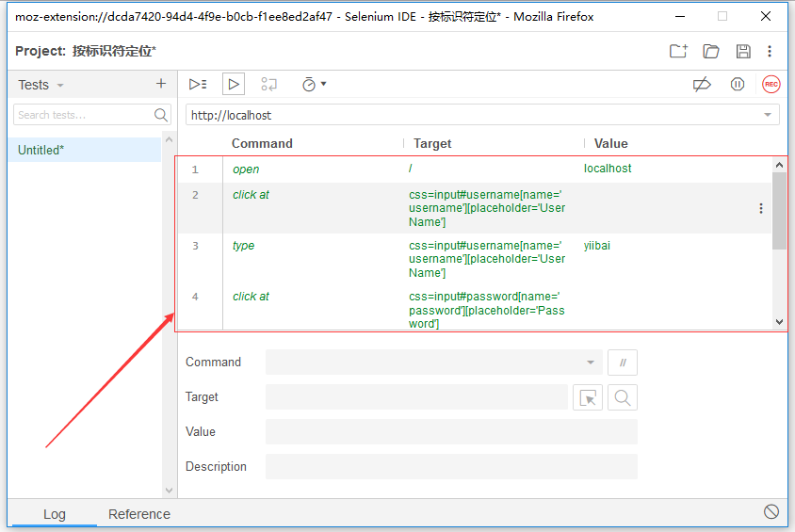The image size is (795, 532).
Task: Click the Description input field
Action: click(451, 467)
